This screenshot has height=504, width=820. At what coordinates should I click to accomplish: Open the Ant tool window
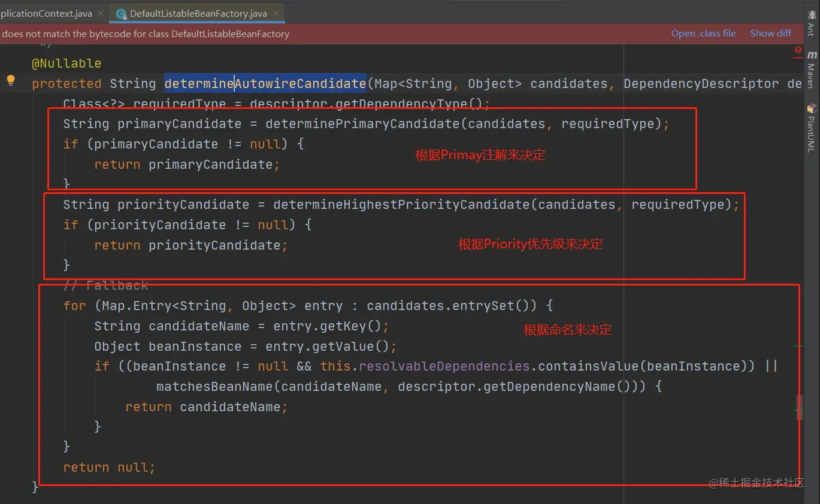(811, 22)
